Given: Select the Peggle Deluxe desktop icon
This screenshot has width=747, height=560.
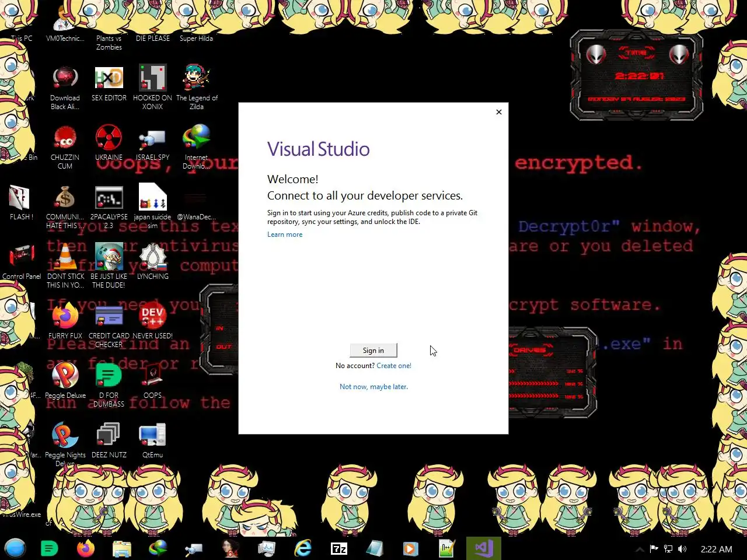Looking at the screenshot, I should [x=65, y=381].
